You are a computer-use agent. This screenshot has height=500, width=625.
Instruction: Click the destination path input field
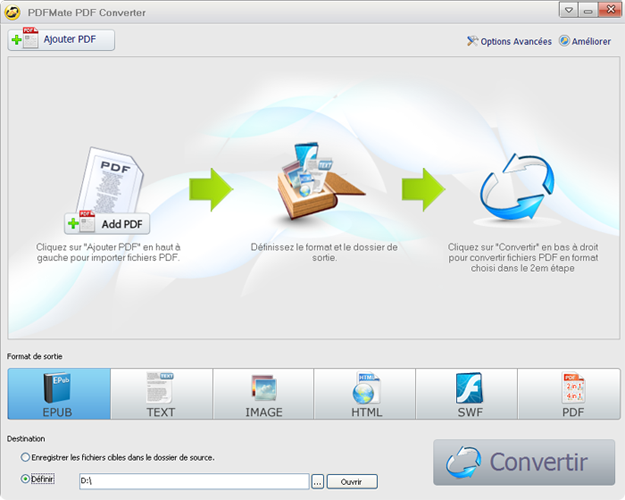[x=193, y=481]
